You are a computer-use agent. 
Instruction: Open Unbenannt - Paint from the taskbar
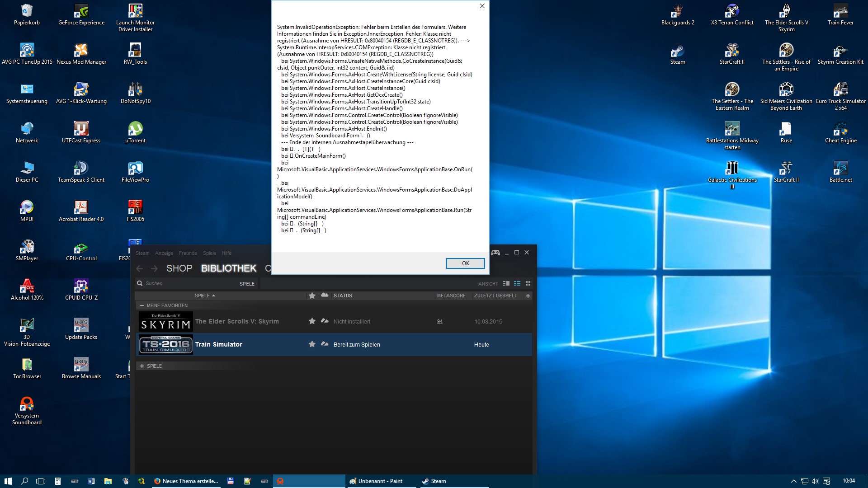tap(380, 481)
